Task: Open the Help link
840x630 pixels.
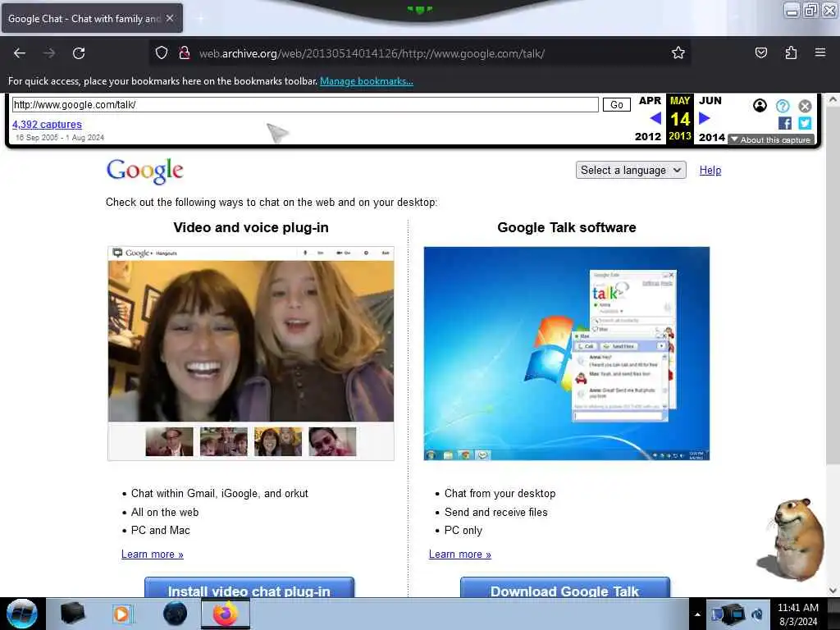Action: [x=710, y=171]
